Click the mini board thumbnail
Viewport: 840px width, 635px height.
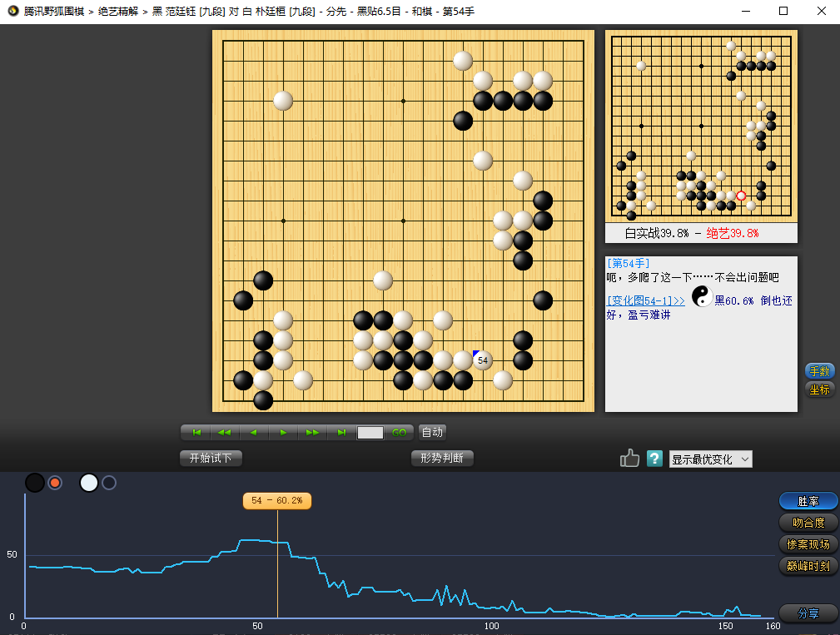701,126
